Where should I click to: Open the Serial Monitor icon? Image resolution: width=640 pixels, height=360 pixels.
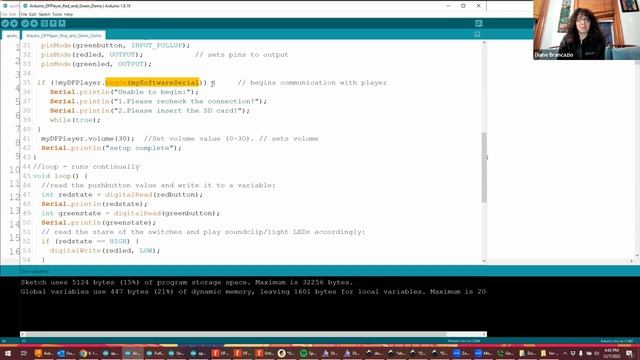tap(478, 23)
